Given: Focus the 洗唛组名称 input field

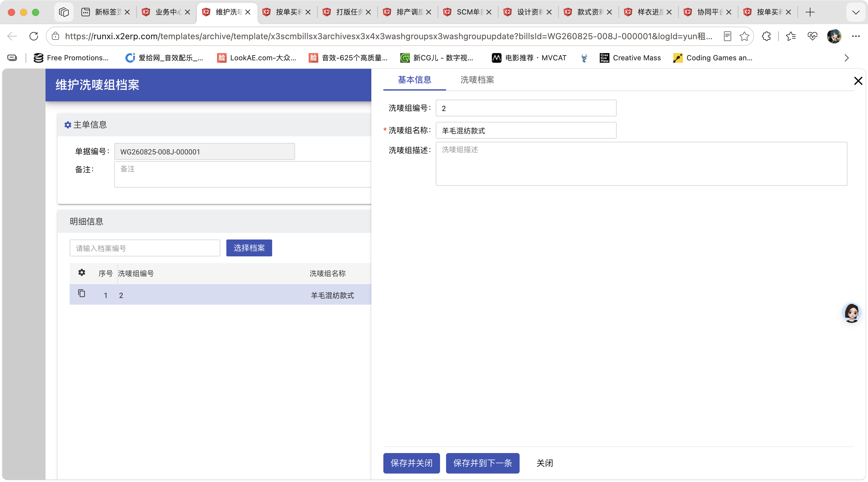Looking at the screenshot, I should [526, 130].
